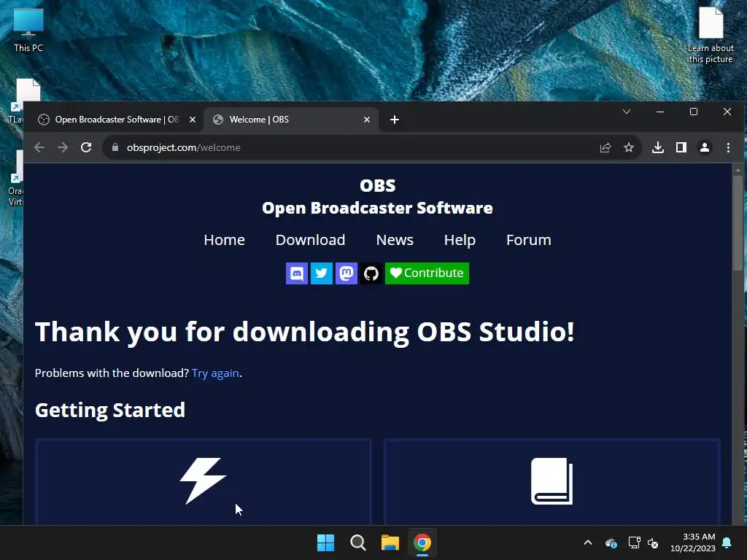Click the Try again download link
The height and width of the screenshot is (560, 747).
tap(215, 373)
